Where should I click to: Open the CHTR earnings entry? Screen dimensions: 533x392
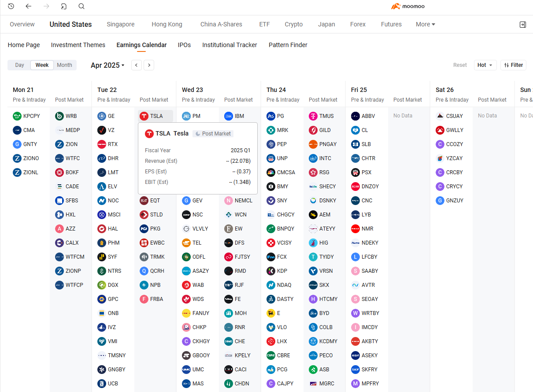363,158
